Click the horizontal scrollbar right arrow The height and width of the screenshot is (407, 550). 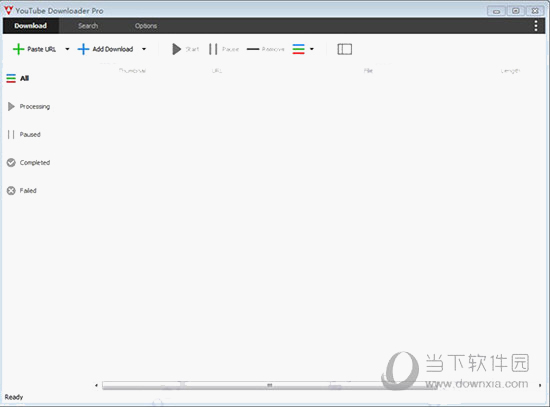coord(540,385)
